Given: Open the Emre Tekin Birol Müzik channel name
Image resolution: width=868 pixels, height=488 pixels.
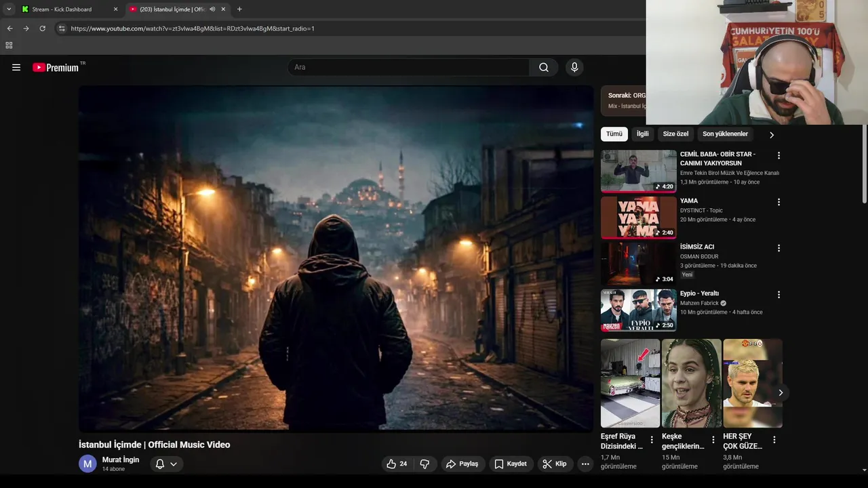Looking at the screenshot, I should [730, 173].
